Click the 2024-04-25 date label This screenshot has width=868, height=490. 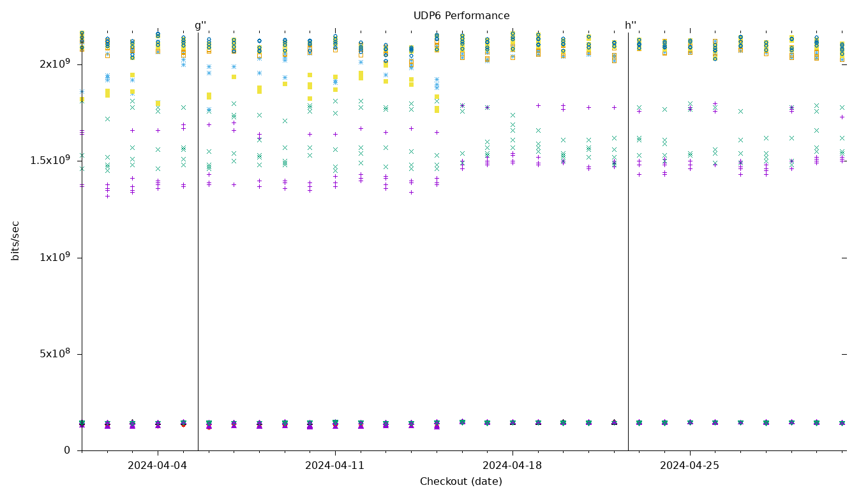pos(690,466)
